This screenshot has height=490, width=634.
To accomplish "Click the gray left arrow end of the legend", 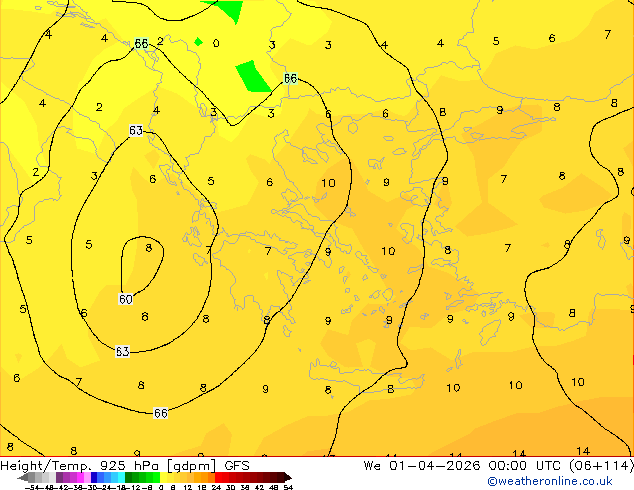I will [x=23, y=478].
